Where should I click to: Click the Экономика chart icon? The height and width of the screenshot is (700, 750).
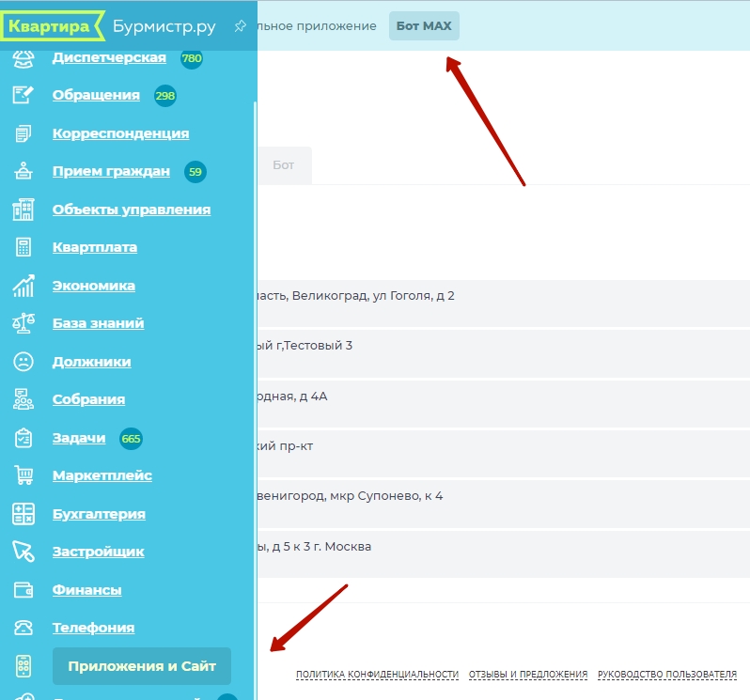click(23, 286)
